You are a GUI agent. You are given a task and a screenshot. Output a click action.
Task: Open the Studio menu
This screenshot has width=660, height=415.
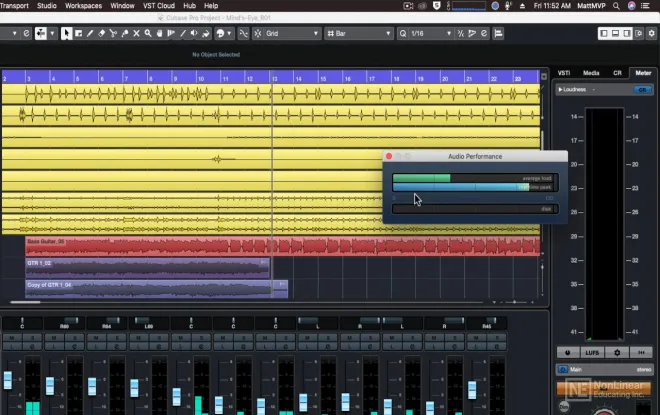[x=47, y=6]
